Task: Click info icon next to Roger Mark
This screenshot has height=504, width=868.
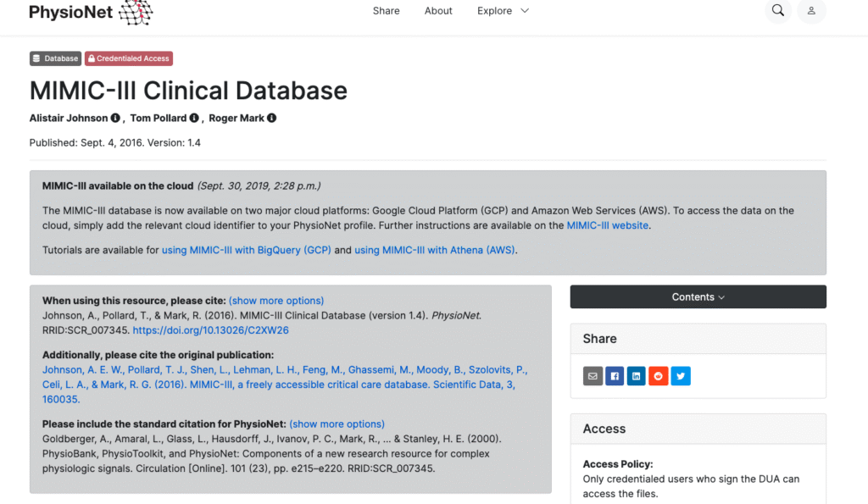Action: click(272, 119)
